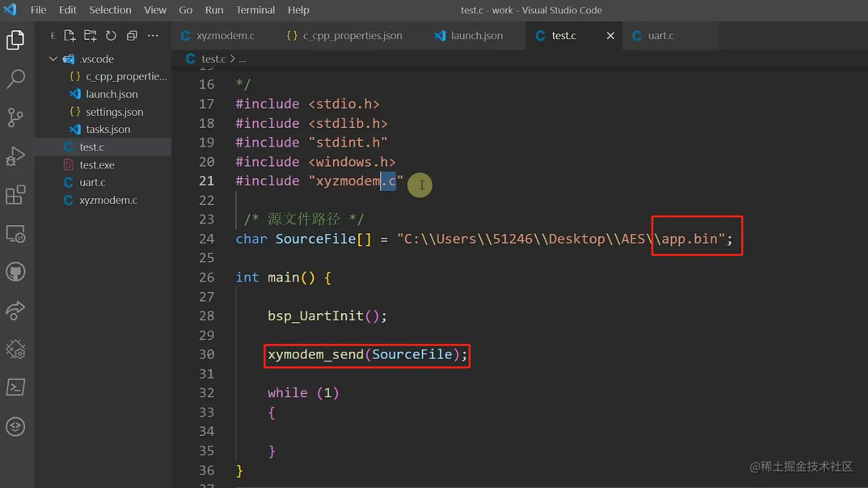Open launch.json in Explorer tree
Image resolution: width=868 pixels, height=488 pixels.
point(103,95)
